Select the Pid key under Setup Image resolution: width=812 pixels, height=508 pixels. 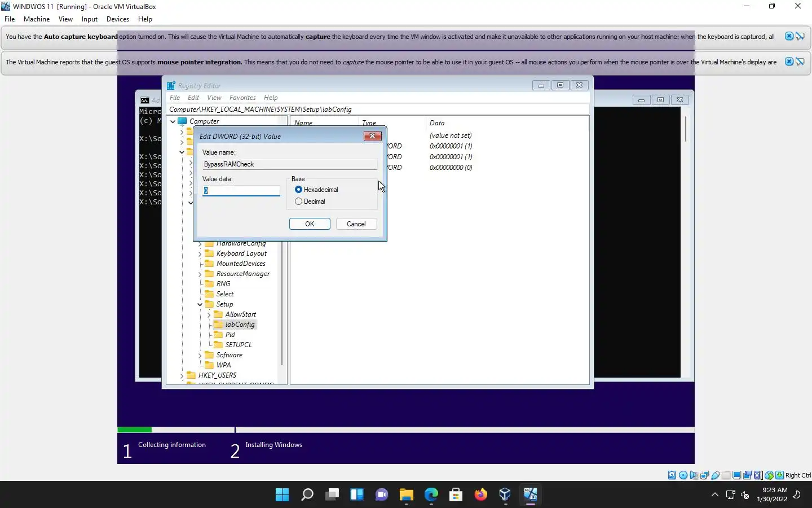tap(230, 335)
